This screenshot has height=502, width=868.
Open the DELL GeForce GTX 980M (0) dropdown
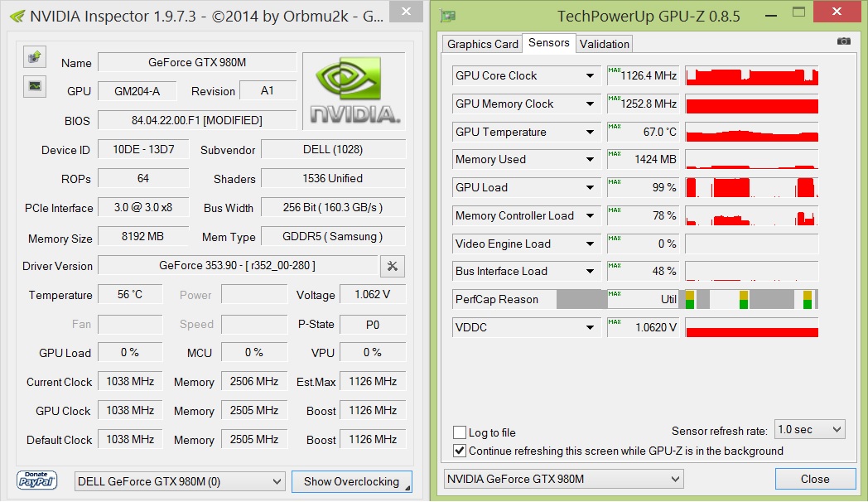click(180, 481)
